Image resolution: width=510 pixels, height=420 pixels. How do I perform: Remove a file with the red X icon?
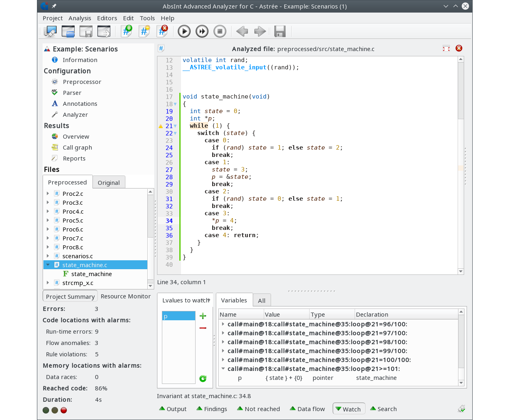pos(163,31)
